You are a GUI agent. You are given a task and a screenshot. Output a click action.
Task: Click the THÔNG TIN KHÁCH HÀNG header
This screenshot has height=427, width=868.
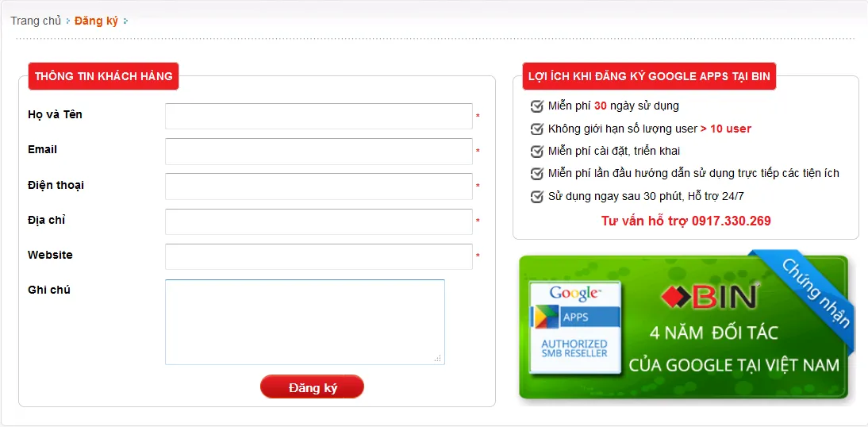point(103,76)
